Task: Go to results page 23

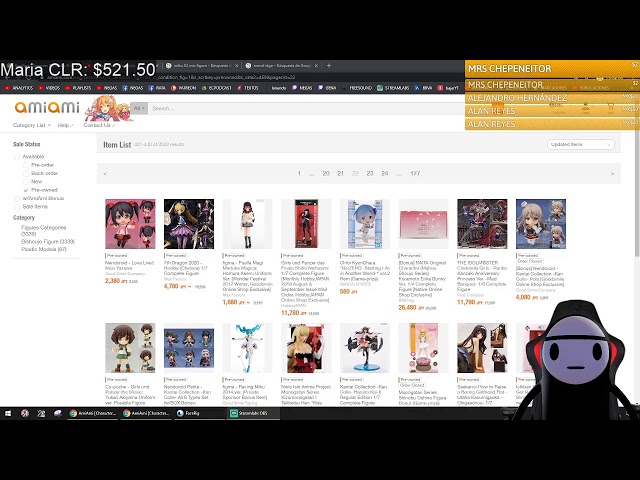Action: (x=370, y=173)
